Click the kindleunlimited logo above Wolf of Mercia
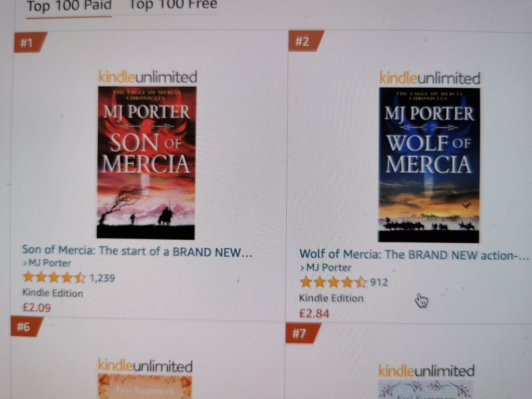This screenshot has height=399, width=532. 430,78
